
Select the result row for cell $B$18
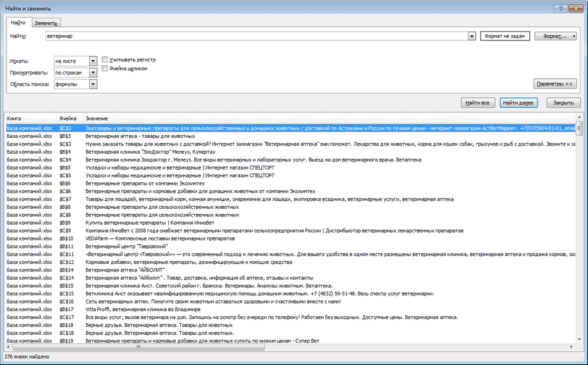point(290,325)
